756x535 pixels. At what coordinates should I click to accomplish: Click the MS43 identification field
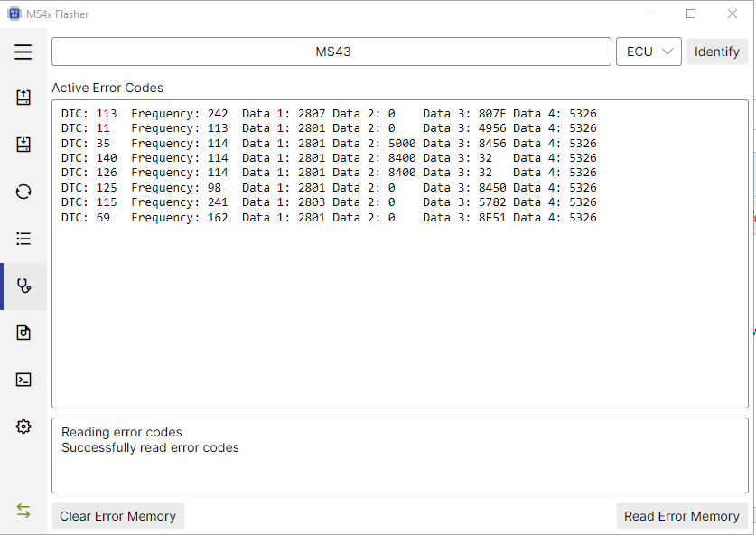(331, 52)
